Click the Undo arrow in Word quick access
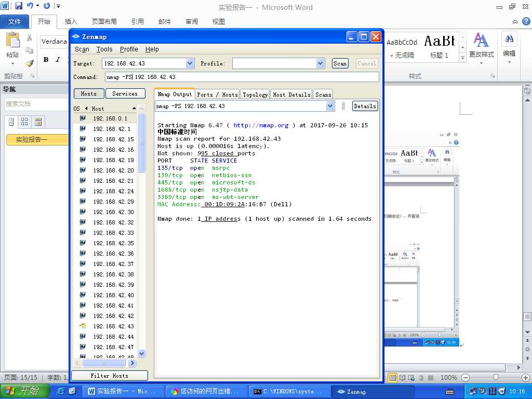Image resolution: width=532 pixels, height=399 pixels. [x=30, y=6]
